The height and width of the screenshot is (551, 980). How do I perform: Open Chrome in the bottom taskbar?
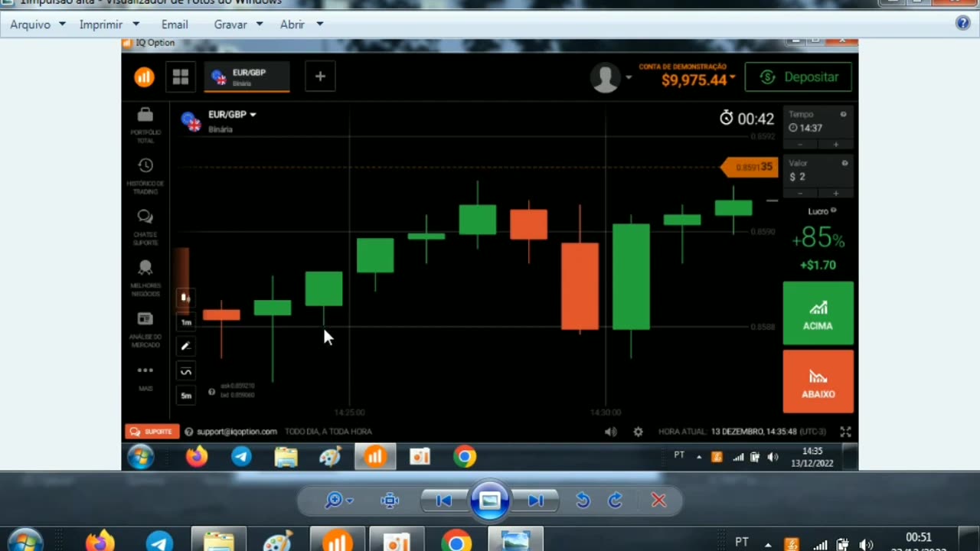pos(456,542)
